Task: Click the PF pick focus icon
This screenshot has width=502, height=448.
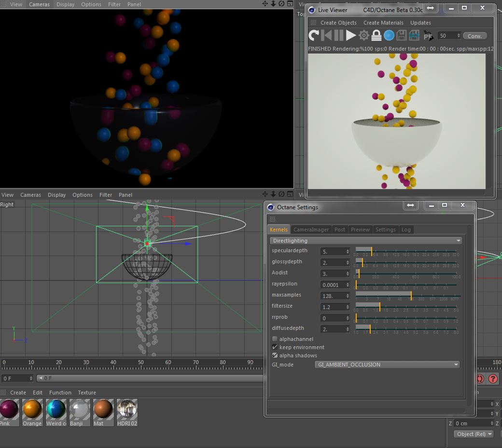Action: 428,36
